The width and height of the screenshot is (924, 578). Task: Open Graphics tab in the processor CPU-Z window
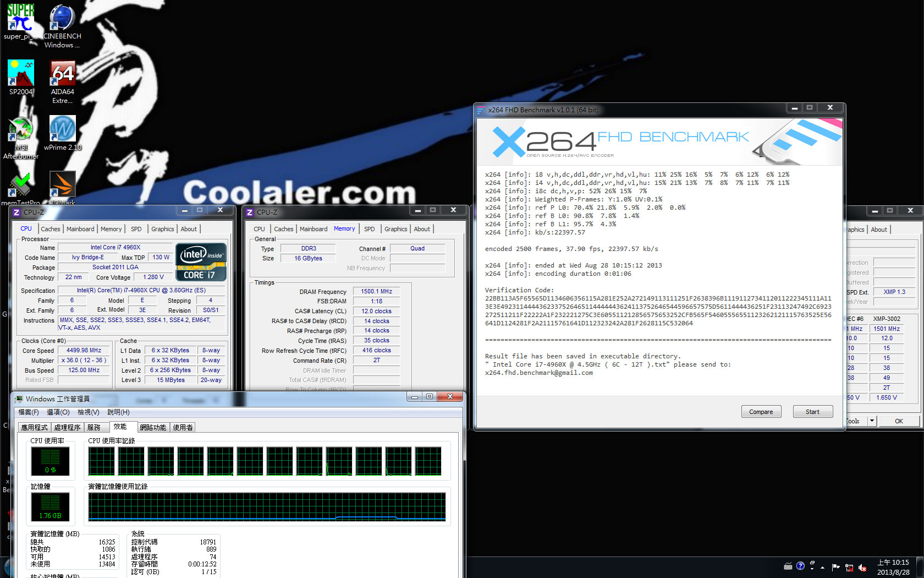[x=163, y=229]
